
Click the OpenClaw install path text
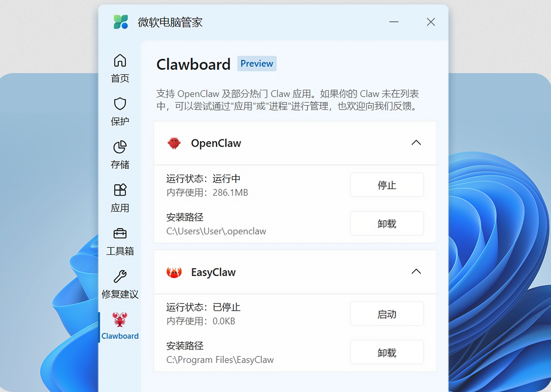[218, 231]
